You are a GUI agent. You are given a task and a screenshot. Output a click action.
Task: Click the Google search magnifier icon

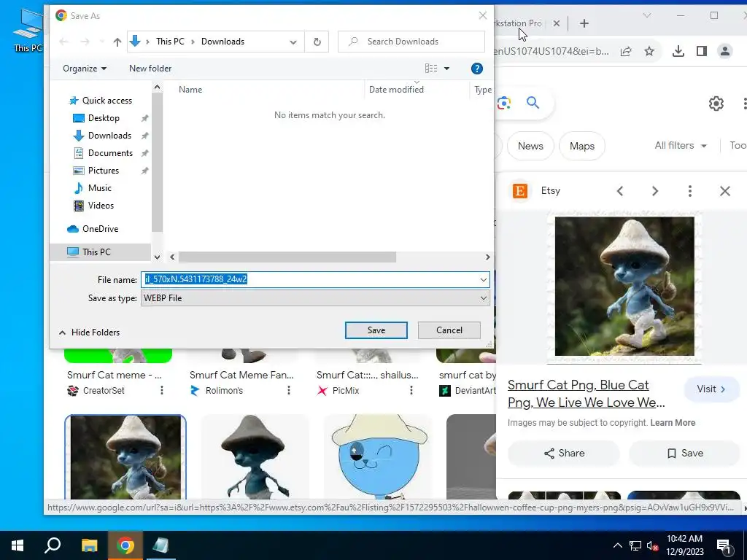pyautogui.click(x=533, y=103)
